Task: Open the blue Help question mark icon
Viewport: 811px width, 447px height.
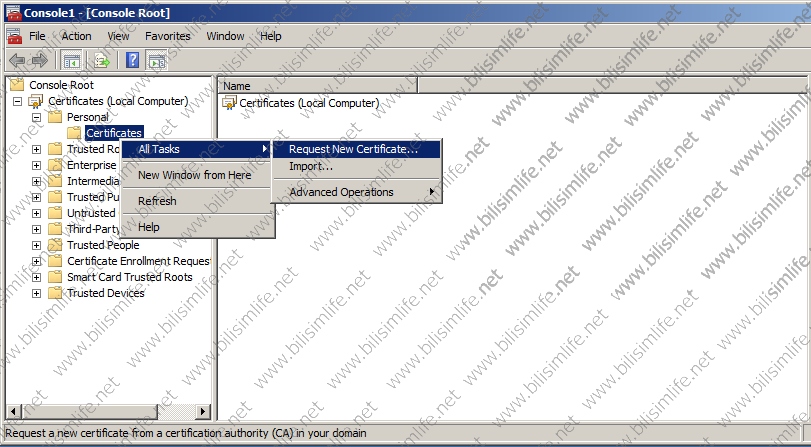Action: point(132,61)
